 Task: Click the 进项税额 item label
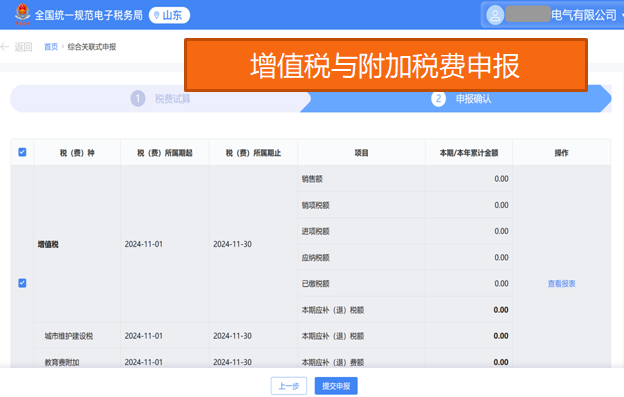click(x=316, y=232)
